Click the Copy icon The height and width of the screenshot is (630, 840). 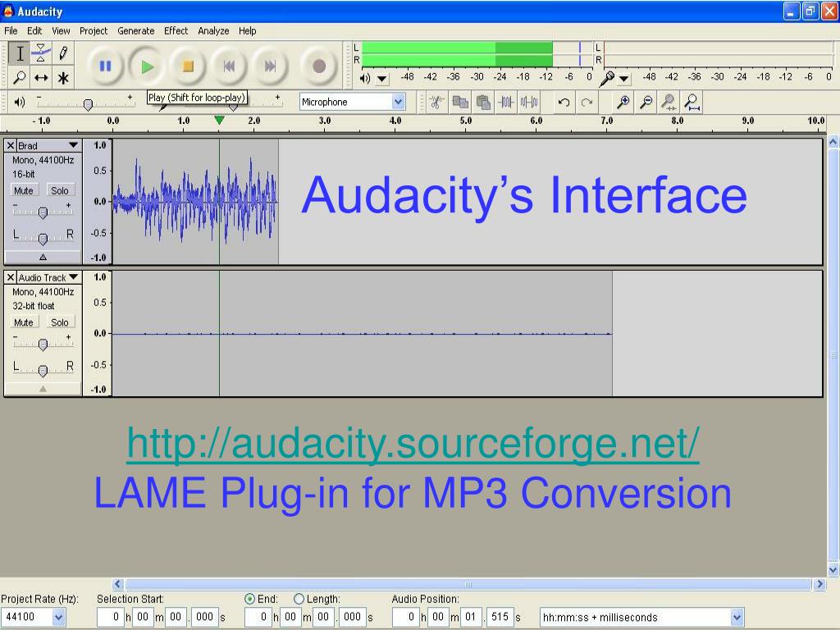coord(460,102)
